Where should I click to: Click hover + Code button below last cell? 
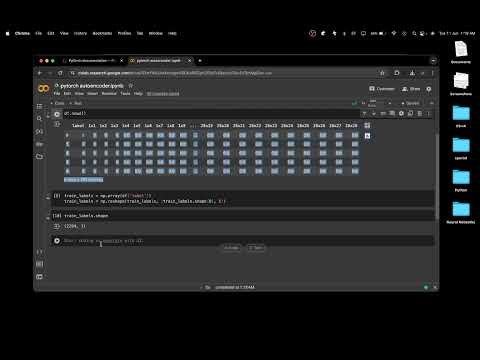(x=232, y=248)
